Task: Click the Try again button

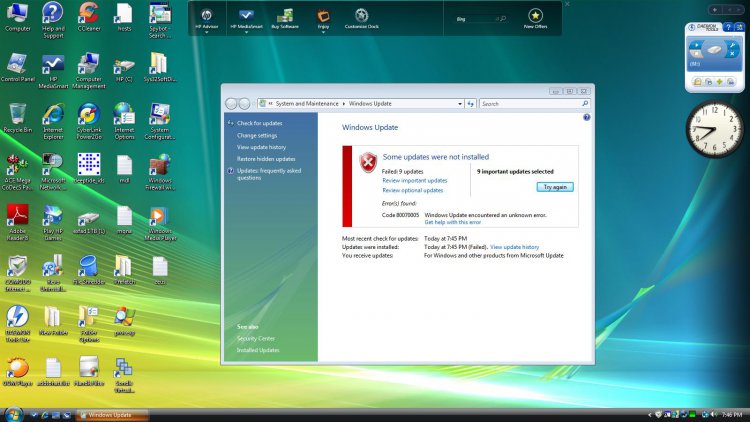Action: click(555, 187)
